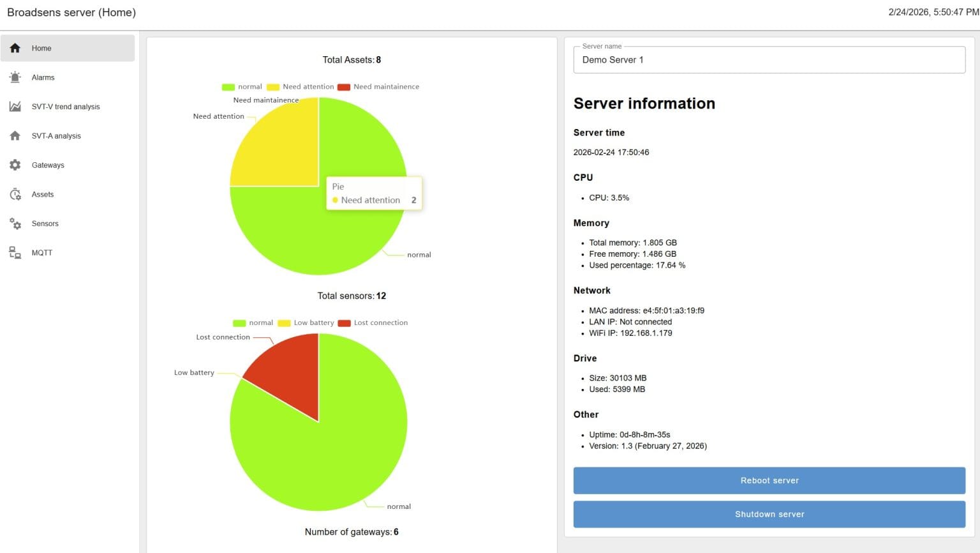The height and width of the screenshot is (553, 980).
Task: Click the Shutdown server button
Action: coord(769,514)
